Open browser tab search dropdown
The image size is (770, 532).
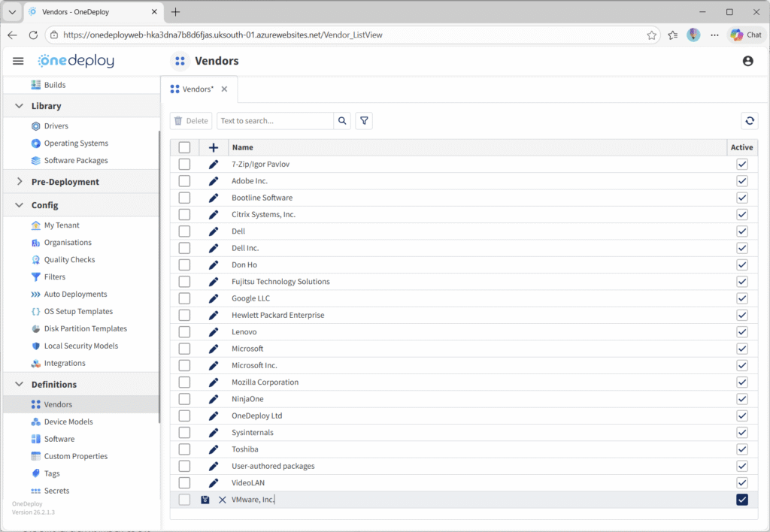(12, 12)
